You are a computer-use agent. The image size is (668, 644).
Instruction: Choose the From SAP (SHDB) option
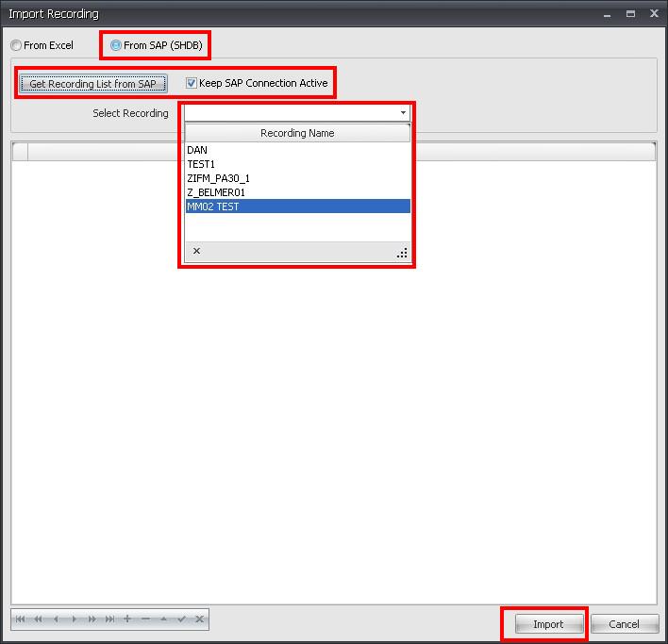[x=116, y=45]
